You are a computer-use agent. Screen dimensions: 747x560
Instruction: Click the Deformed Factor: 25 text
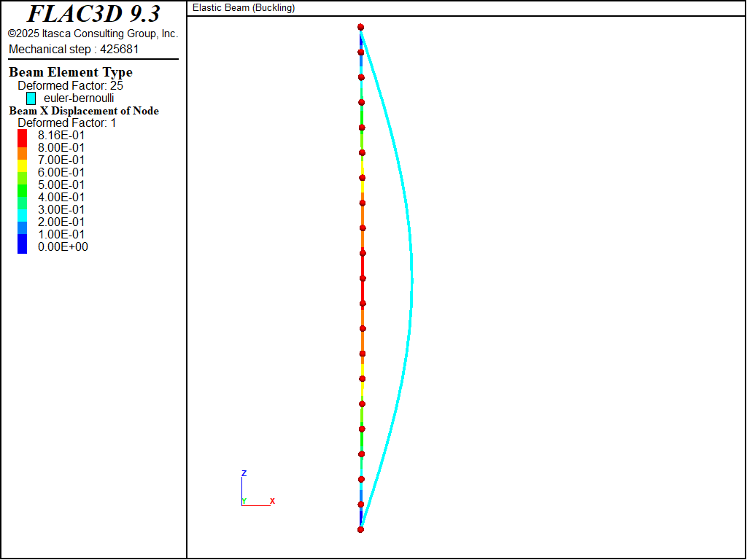click(x=70, y=85)
